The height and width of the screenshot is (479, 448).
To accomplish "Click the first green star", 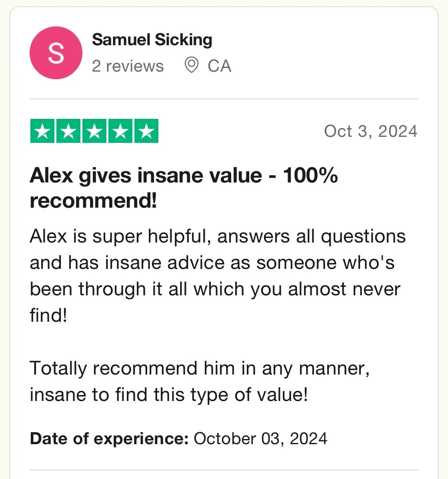I will coord(43,131).
